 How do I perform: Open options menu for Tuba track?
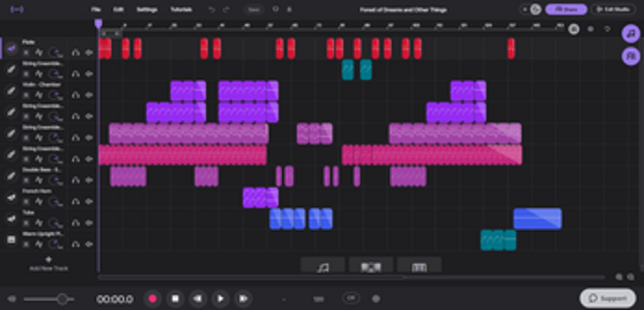(x=26, y=223)
